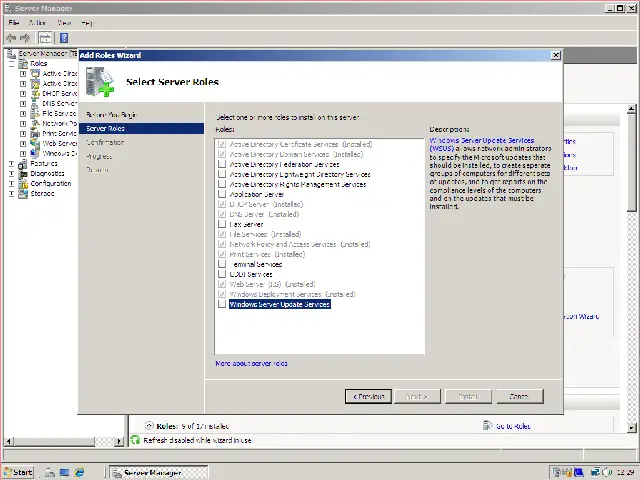Expand the Configuration tree node
This screenshot has width=640, height=480.
(11, 184)
